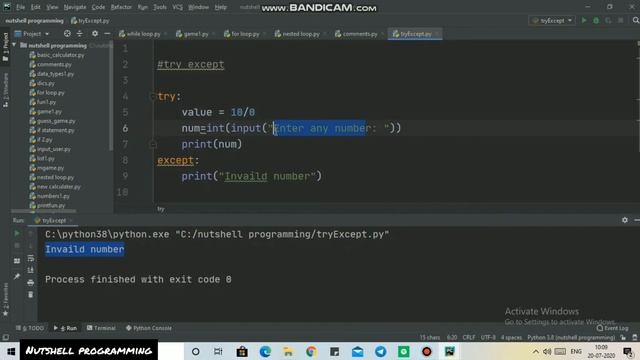Select the tryExcept.py editor tab

click(416, 34)
